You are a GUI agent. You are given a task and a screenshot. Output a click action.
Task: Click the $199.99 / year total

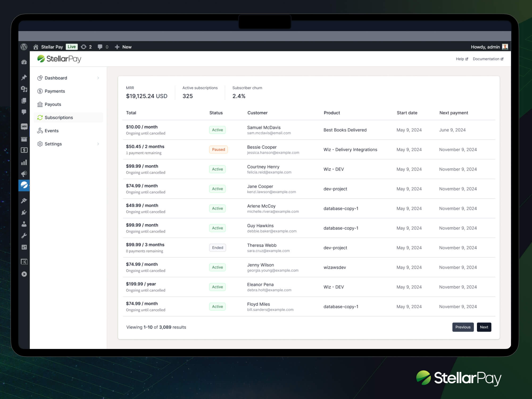pos(141,284)
